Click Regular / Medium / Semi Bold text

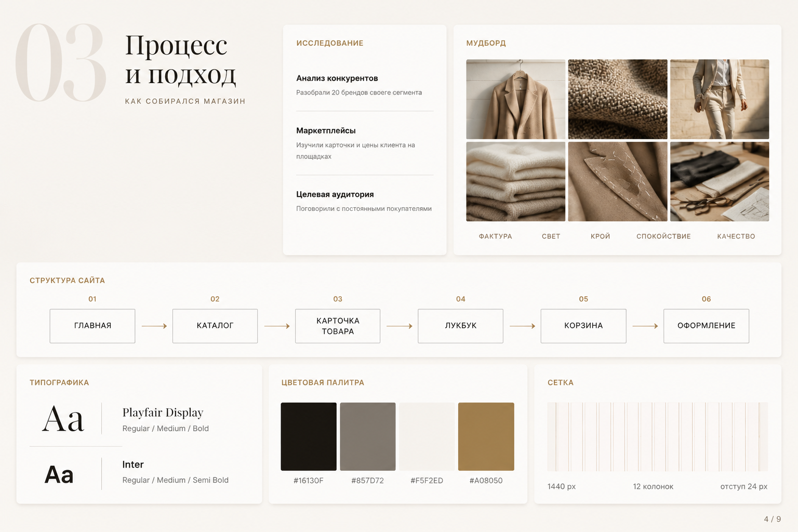pos(175,481)
